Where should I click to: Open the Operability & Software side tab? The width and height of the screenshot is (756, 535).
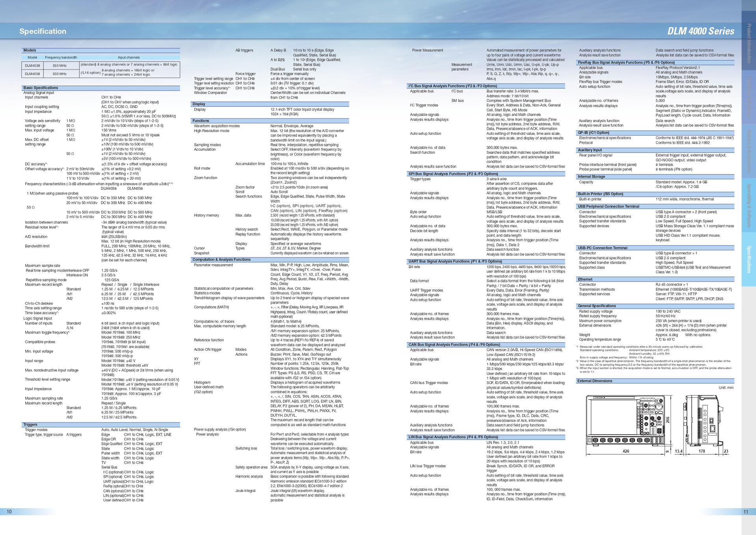[749, 205]
